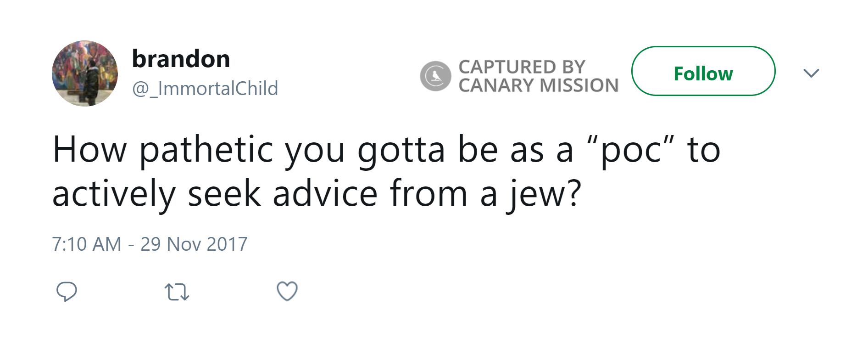This screenshot has width=868, height=338.
Task: Click the word "pathetic" in the tweet
Action: (206, 150)
